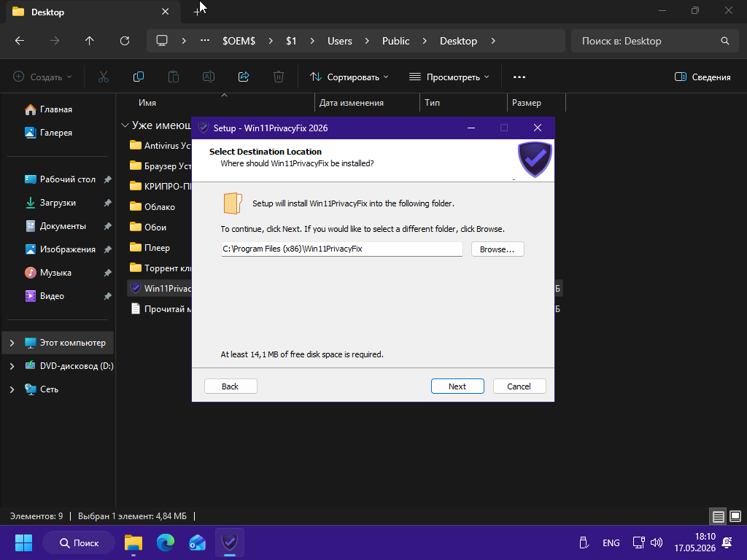Click the Share icon in Explorer toolbar
This screenshot has width=747, height=560.
point(244,77)
